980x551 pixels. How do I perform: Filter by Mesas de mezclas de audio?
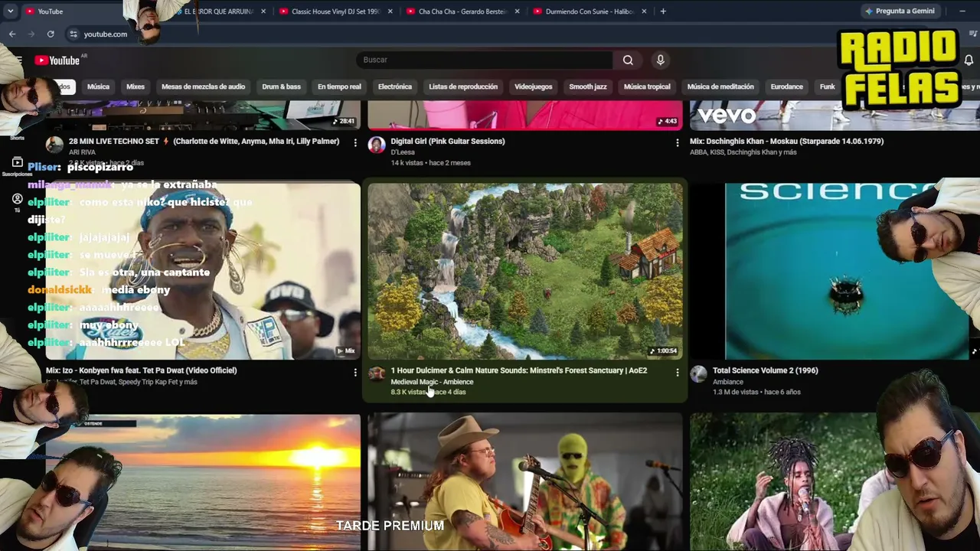203,86
